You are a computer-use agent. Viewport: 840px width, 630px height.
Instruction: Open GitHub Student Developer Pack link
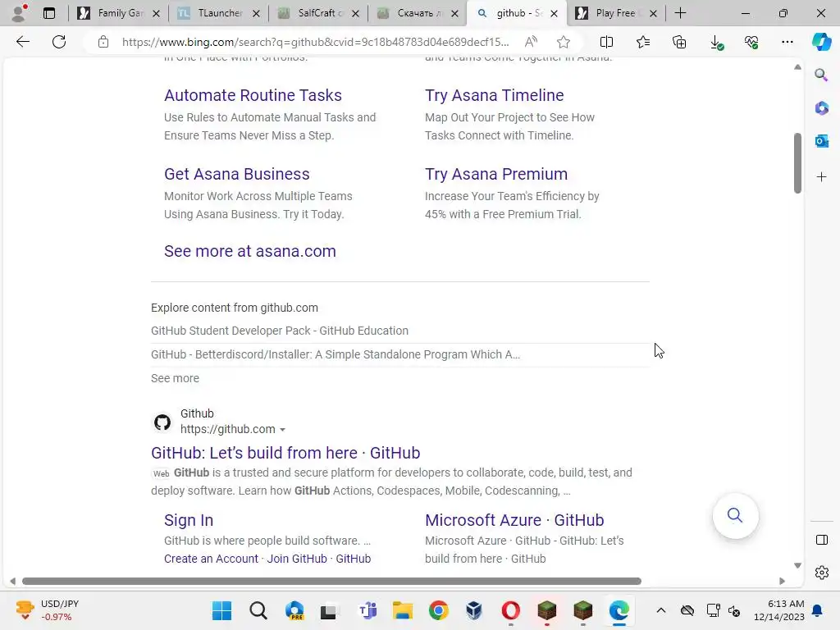click(x=280, y=331)
